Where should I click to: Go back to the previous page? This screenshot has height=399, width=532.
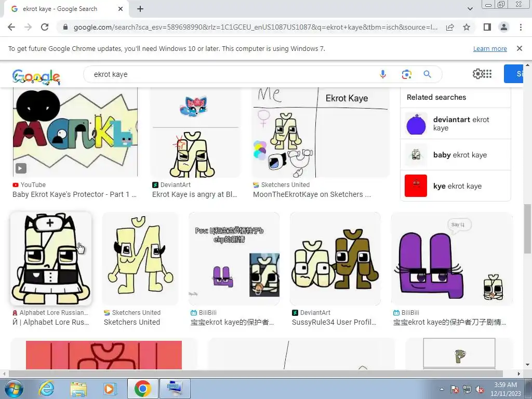pyautogui.click(x=11, y=27)
